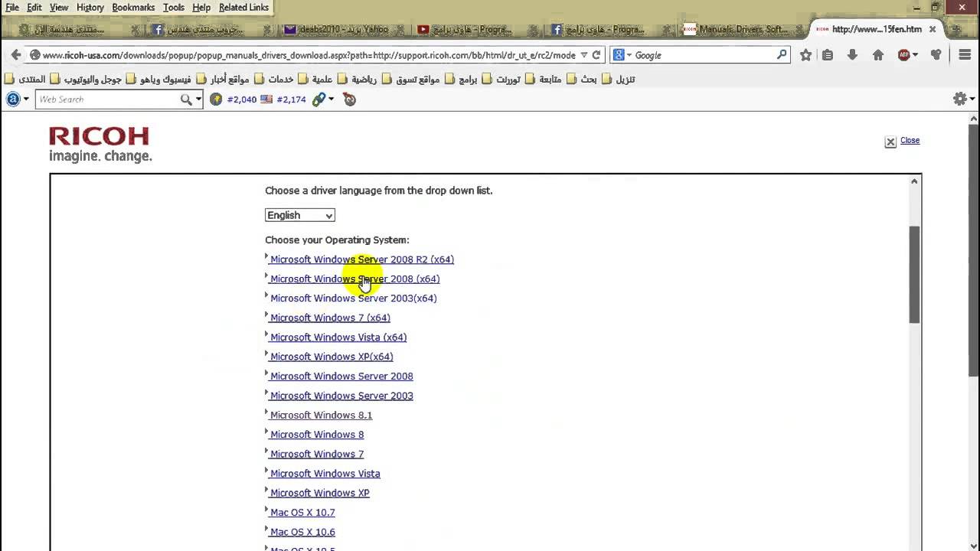The height and width of the screenshot is (551, 980).
Task: Click the inner frame scrollbar thumb
Action: pos(914,274)
